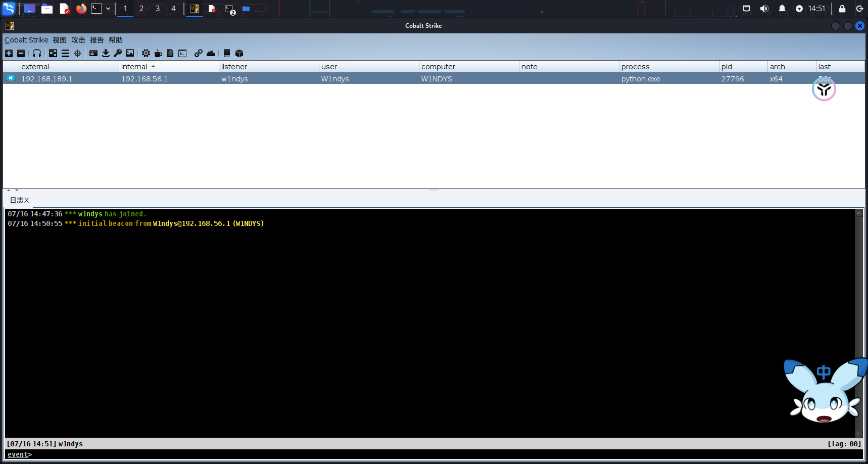
Task: Open keystrokes via the key icon
Action: tap(118, 53)
